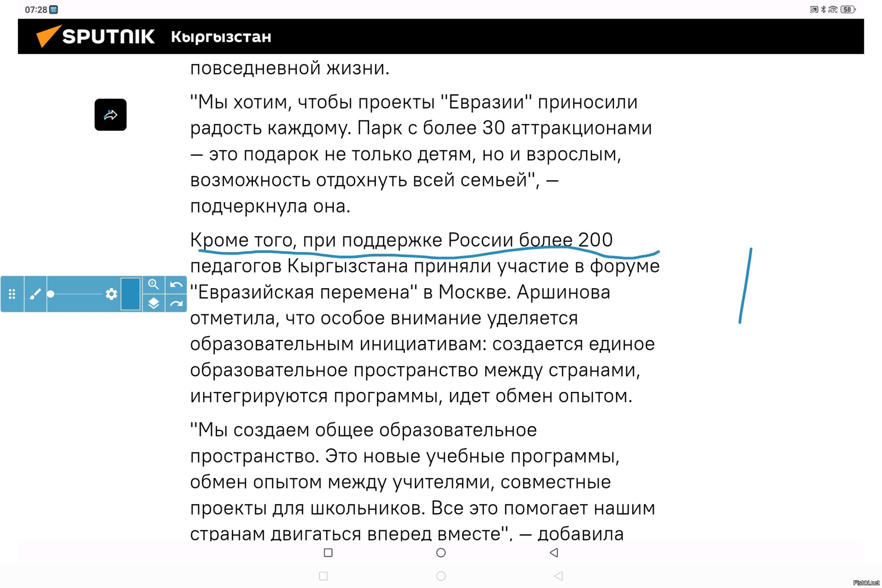
Task: Click the phrase "повседневной жизни."
Action: (290, 68)
